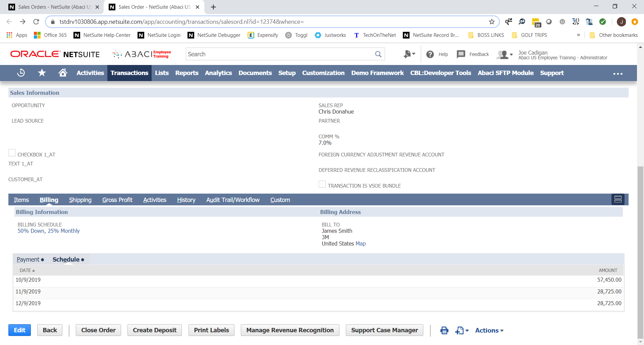Open Chrome profile avatar J

pyautogui.click(x=621, y=22)
